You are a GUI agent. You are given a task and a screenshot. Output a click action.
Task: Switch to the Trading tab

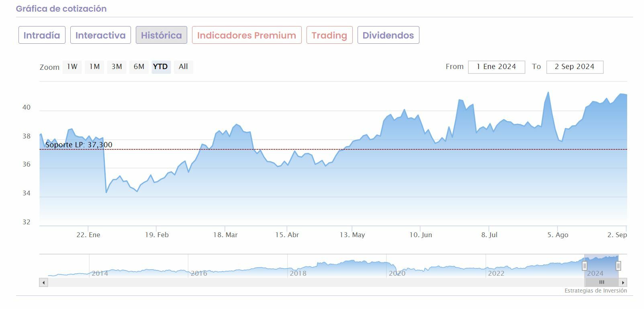pos(329,35)
